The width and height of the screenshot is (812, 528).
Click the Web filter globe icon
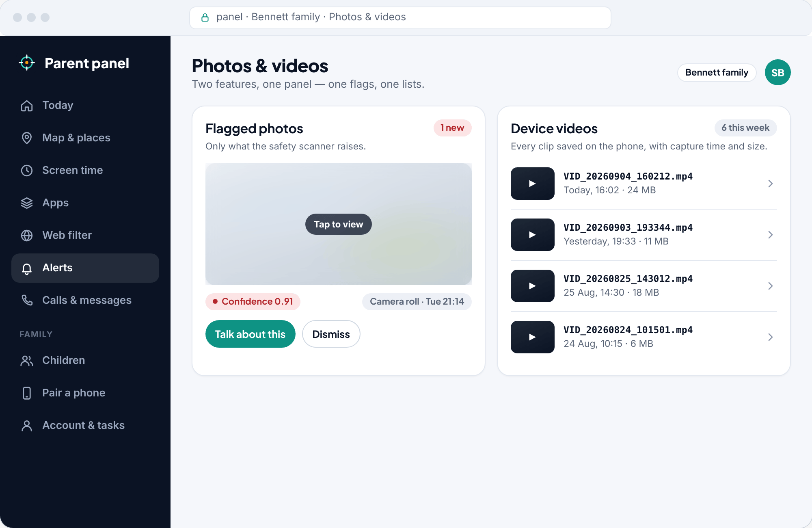pyautogui.click(x=27, y=236)
